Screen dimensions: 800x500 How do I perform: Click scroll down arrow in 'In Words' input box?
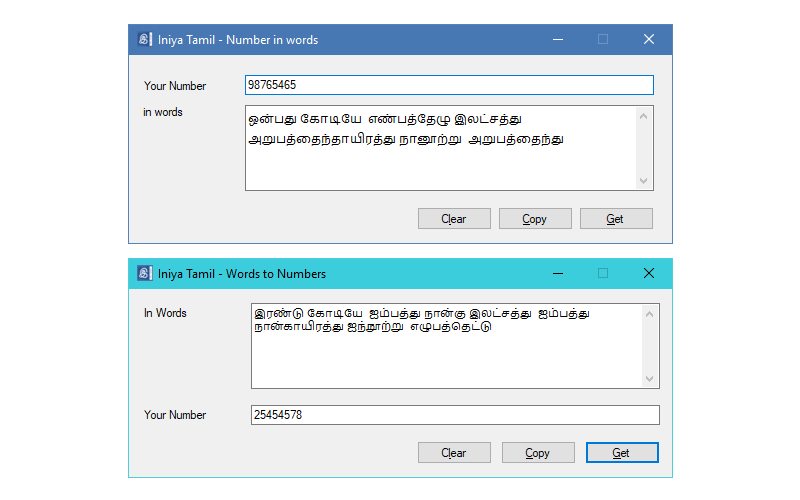click(649, 378)
